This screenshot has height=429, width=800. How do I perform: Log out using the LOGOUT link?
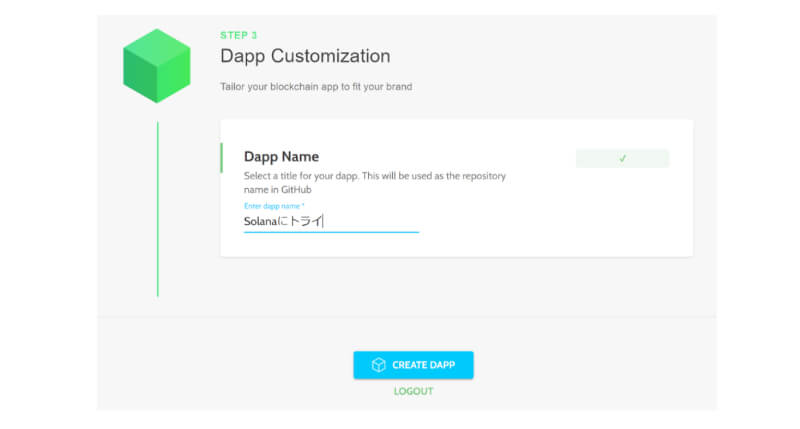tap(413, 391)
